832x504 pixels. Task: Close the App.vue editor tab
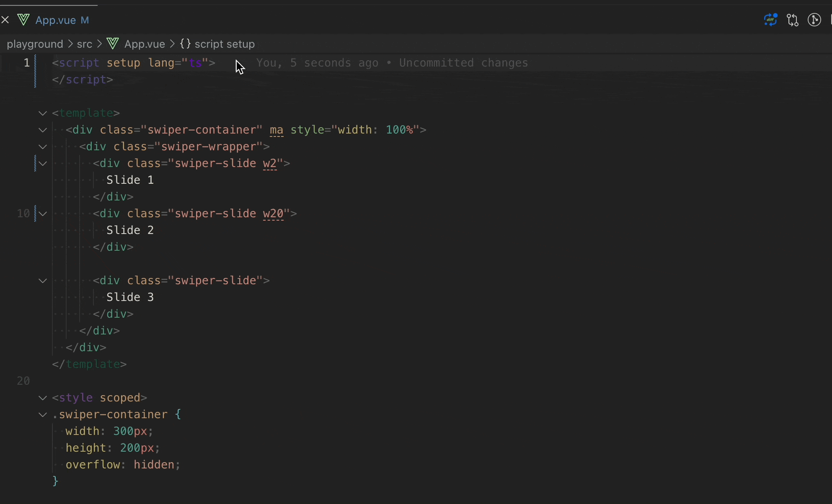(5, 20)
